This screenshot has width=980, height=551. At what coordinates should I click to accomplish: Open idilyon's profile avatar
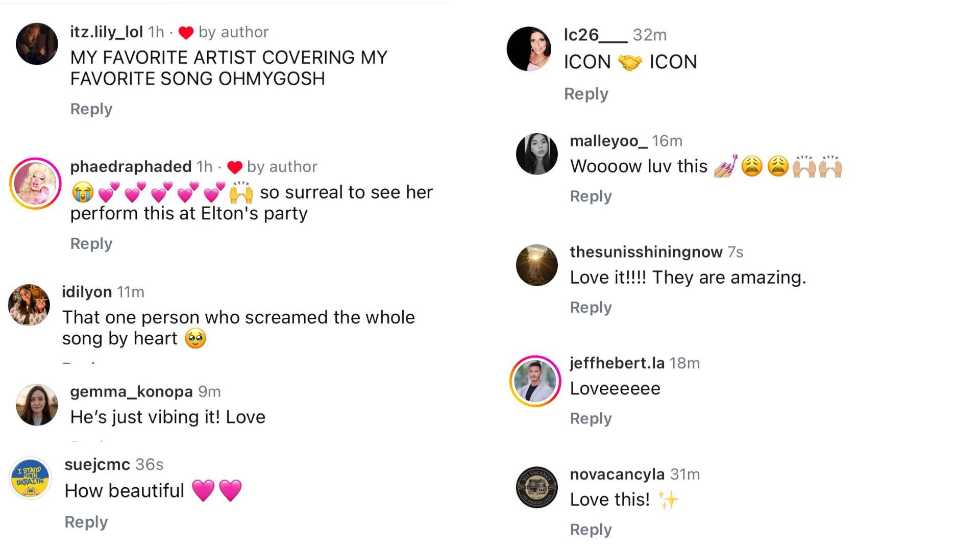tap(29, 305)
